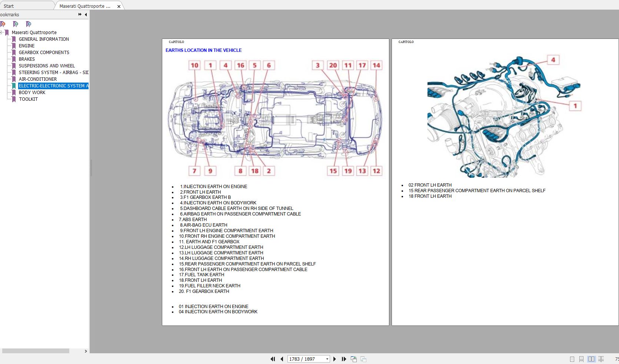The image size is (619, 364).
Task: Click the 7.ABS EARTH line
Action: click(x=193, y=220)
